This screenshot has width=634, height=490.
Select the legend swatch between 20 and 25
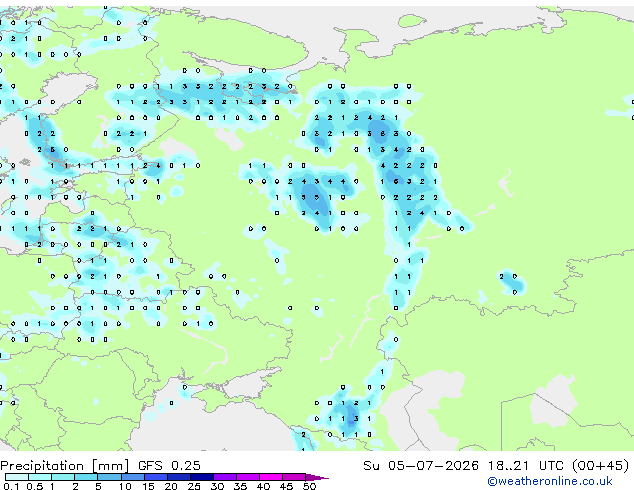(178, 477)
